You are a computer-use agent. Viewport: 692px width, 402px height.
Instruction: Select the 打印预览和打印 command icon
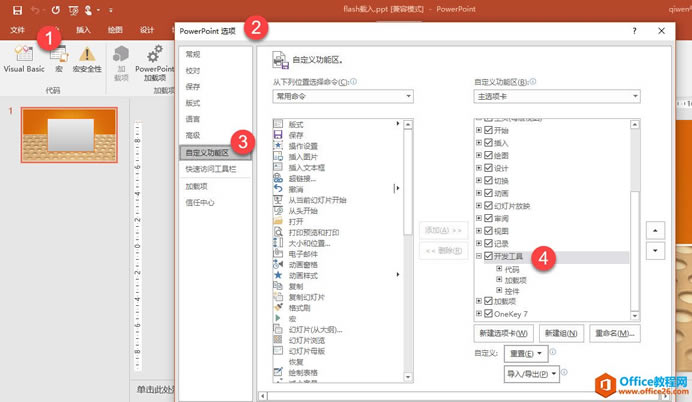[278, 232]
